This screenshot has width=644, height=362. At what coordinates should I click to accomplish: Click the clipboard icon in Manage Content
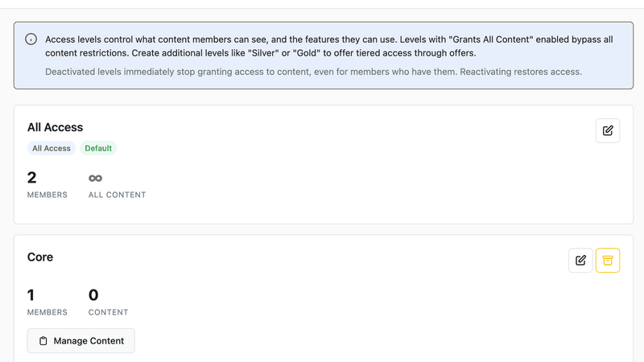pyautogui.click(x=43, y=341)
